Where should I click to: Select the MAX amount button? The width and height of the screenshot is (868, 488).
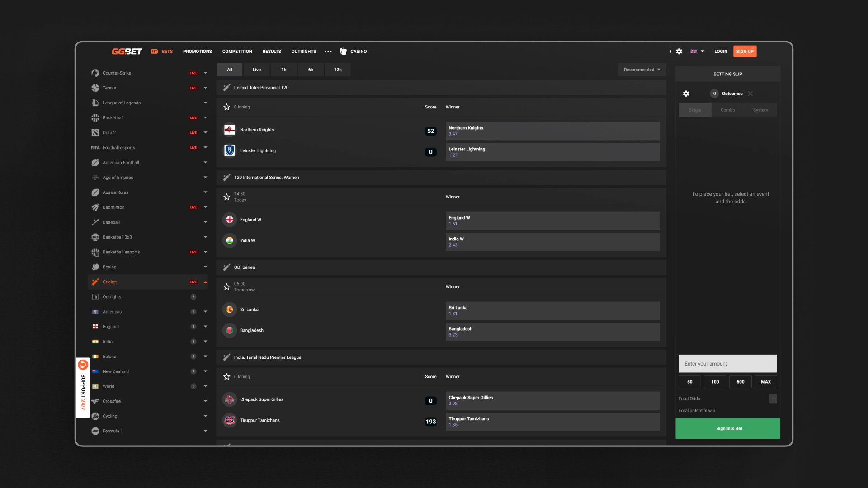pyautogui.click(x=765, y=382)
